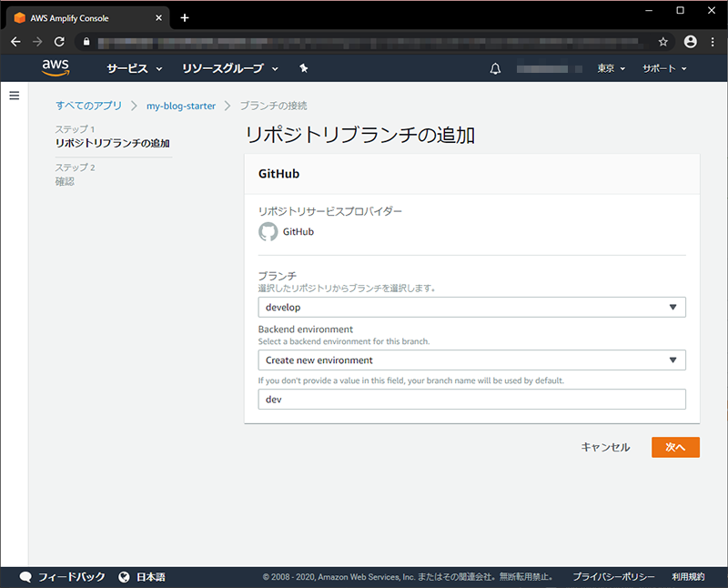Viewport: 728px width, 588px height.
Task: Select step 2 確認
Action: click(65, 181)
